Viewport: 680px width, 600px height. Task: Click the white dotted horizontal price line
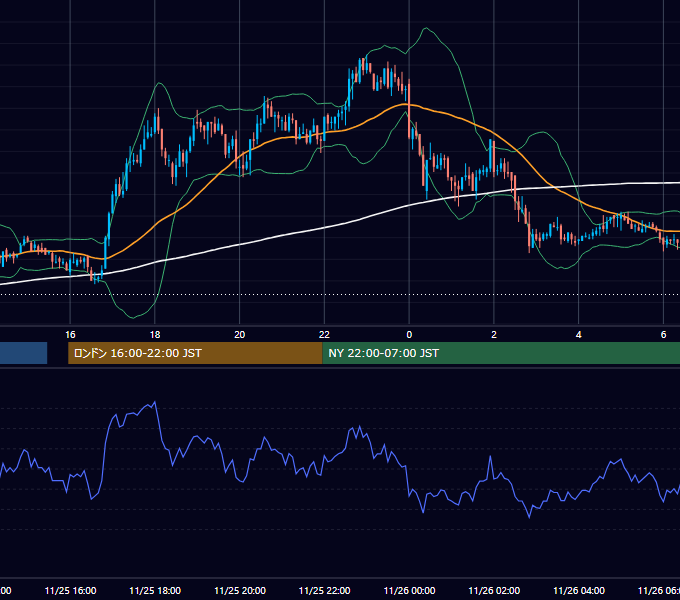click(340, 295)
